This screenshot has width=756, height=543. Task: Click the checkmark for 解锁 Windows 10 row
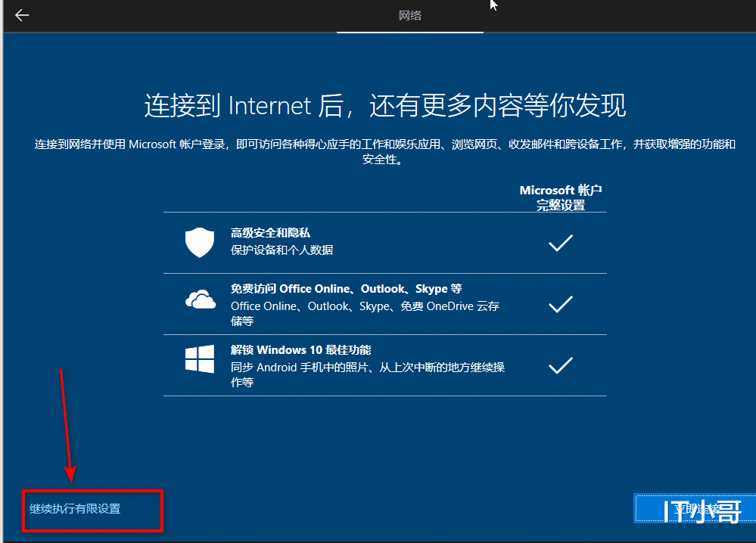click(x=561, y=365)
